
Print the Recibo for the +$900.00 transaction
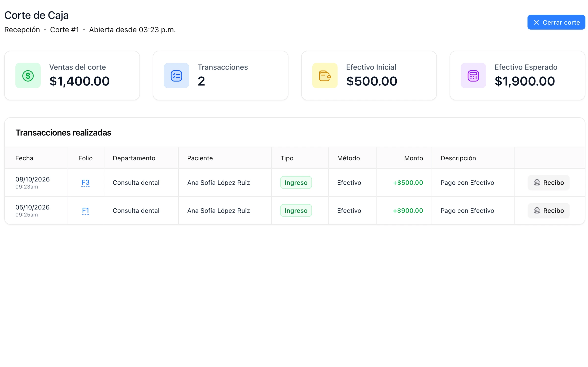click(549, 211)
